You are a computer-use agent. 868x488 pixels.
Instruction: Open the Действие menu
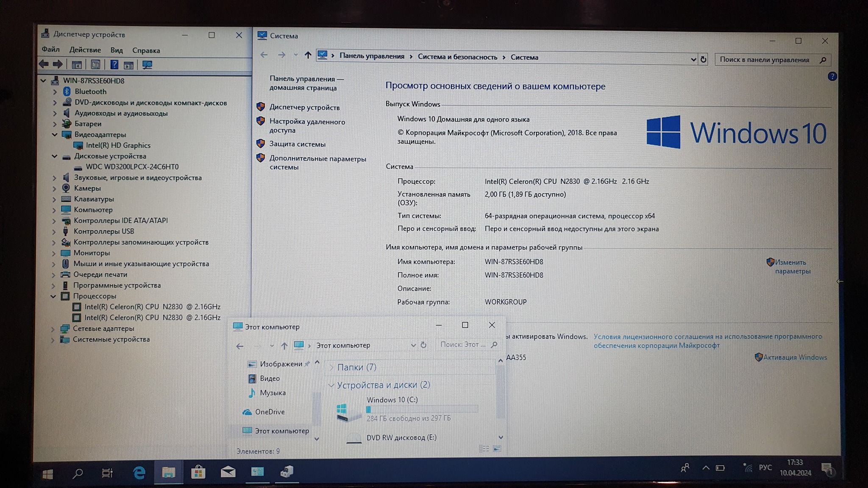(85, 50)
